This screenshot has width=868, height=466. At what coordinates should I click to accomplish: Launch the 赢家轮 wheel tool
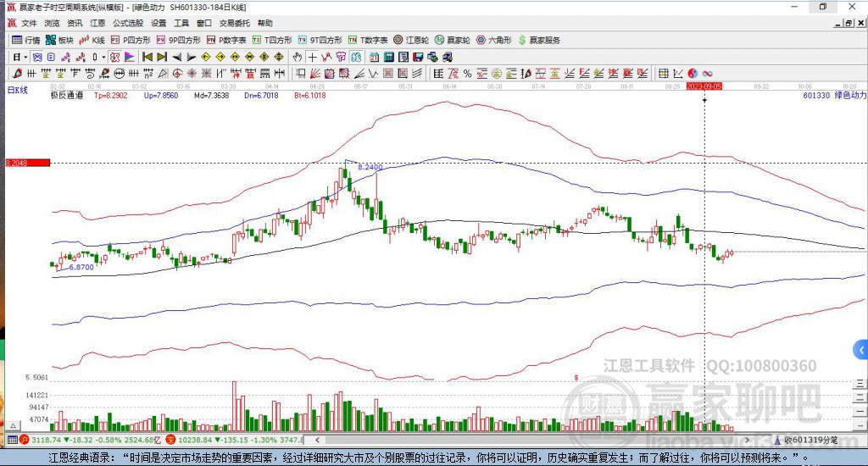click(x=453, y=40)
